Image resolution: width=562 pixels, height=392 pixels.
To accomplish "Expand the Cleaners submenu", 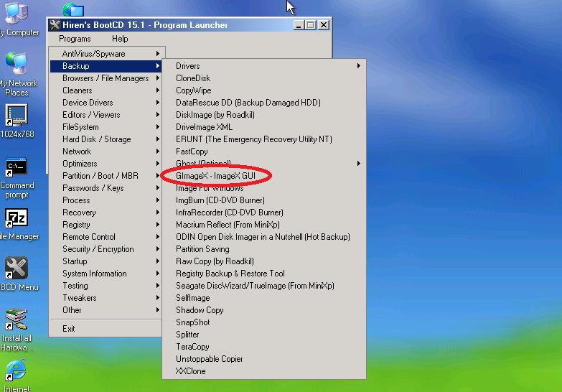I will click(106, 90).
